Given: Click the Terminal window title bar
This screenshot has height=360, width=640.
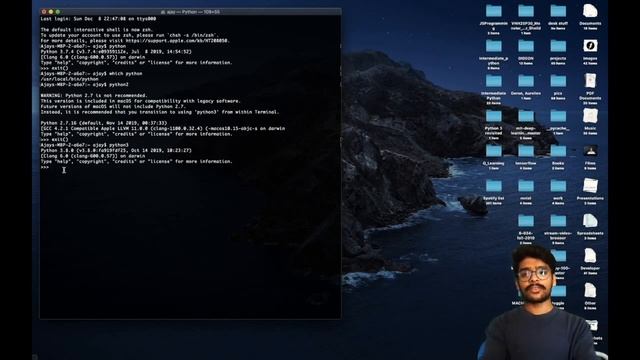Looking at the screenshot, I should (x=190, y=12).
